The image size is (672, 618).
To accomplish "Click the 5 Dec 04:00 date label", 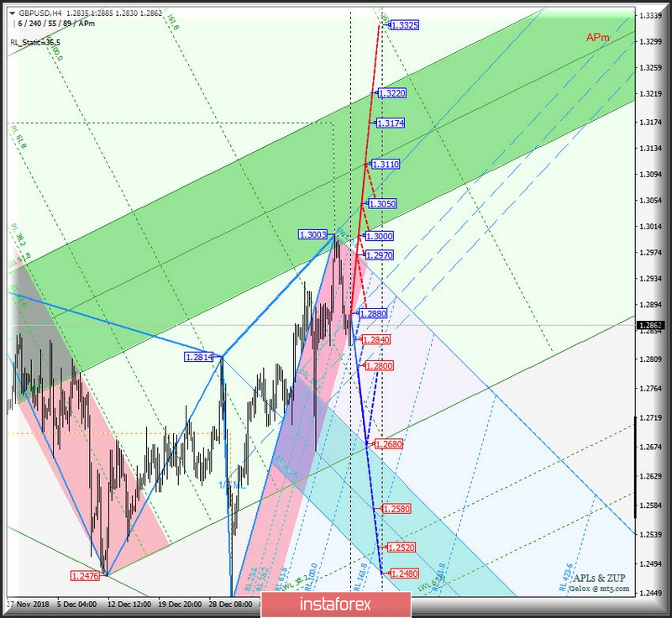I will (x=76, y=605).
